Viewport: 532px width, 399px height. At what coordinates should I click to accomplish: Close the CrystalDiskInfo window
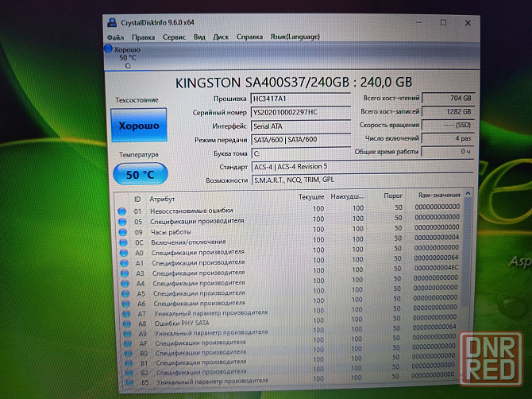(468, 23)
